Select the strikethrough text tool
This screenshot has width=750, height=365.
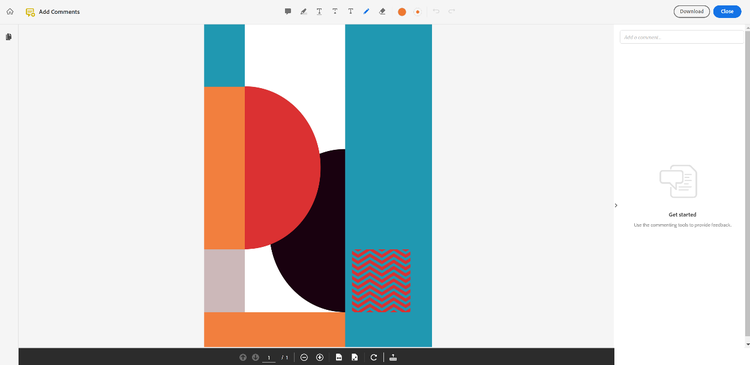click(x=335, y=11)
